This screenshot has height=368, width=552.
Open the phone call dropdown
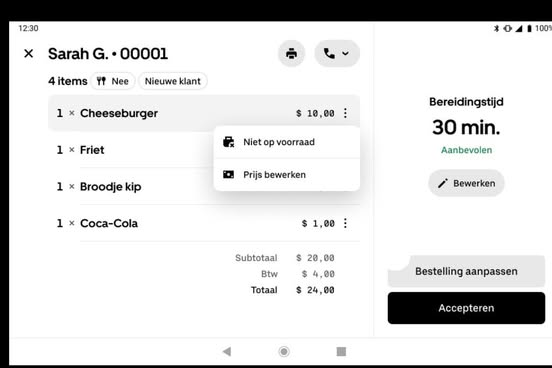(337, 54)
